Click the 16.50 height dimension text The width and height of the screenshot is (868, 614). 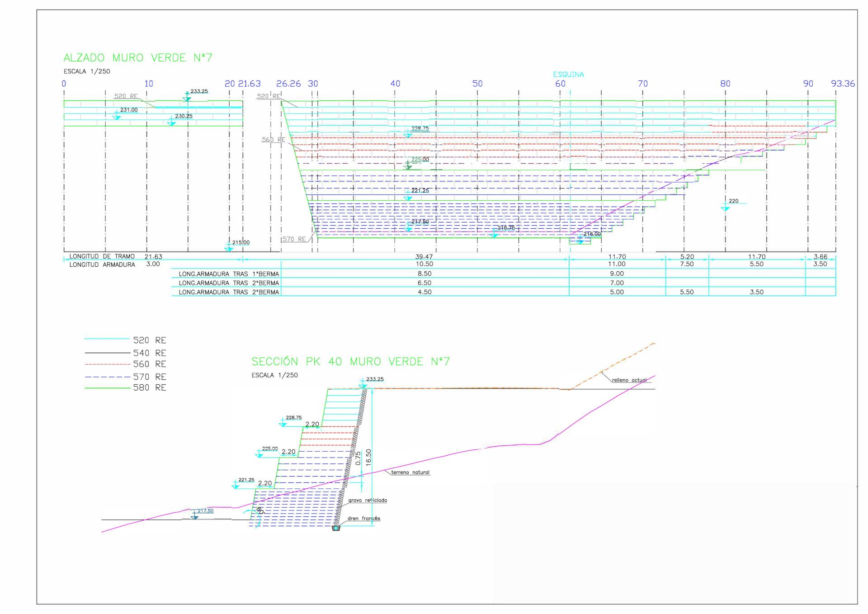coord(369,457)
